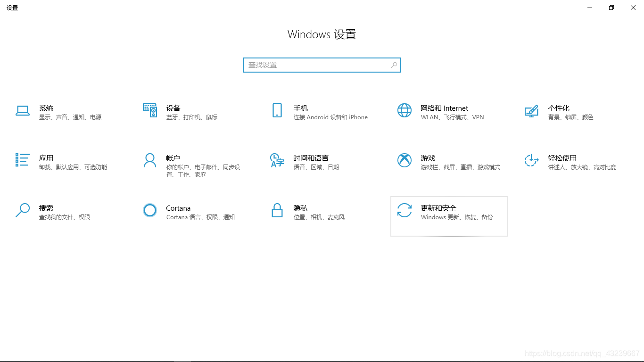Image resolution: width=644 pixels, height=362 pixels.
Task: Click the text 查找我的文件、权限
Action: click(65, 217)
